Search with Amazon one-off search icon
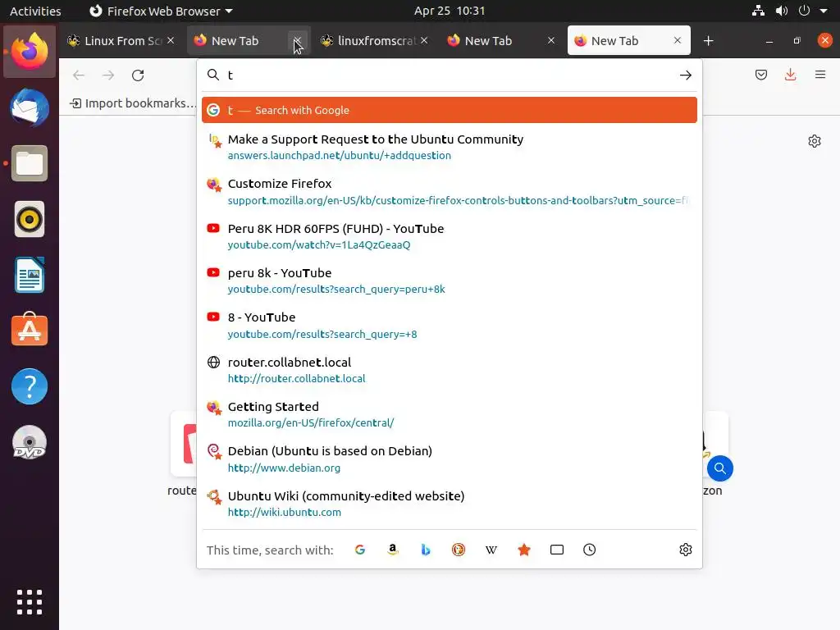 coord(393,550)
